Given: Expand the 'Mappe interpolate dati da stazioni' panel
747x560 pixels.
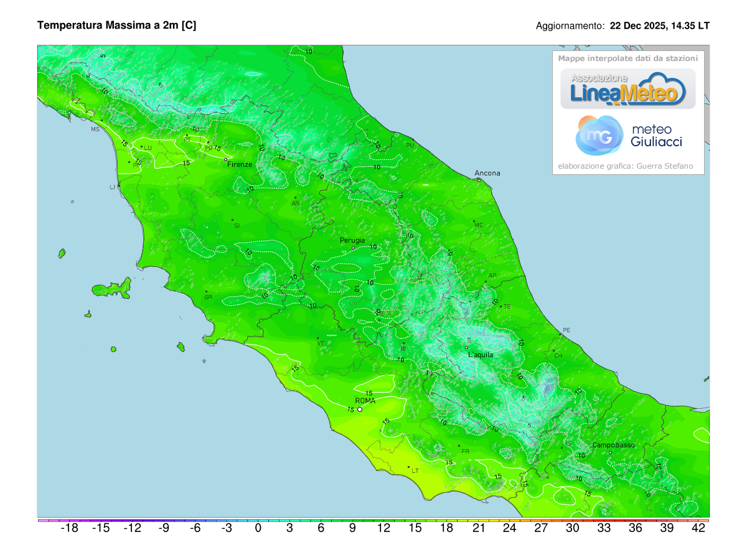Looking at the screenshot, I should (628, 57).
